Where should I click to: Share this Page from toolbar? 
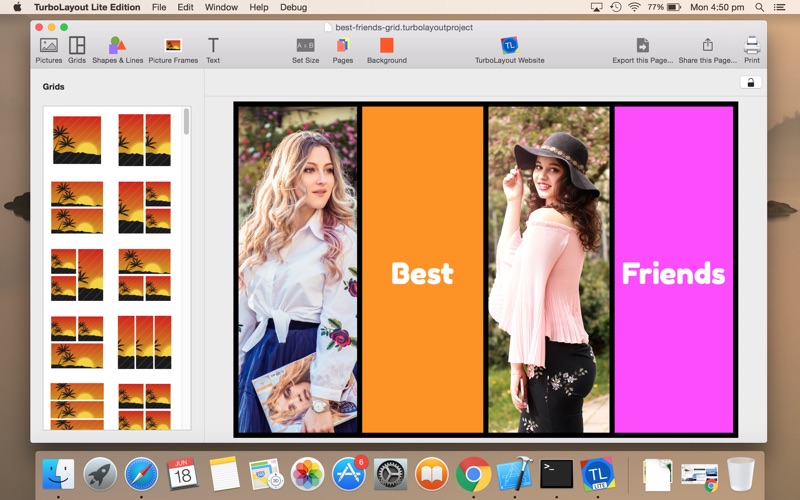pos(707,50)
